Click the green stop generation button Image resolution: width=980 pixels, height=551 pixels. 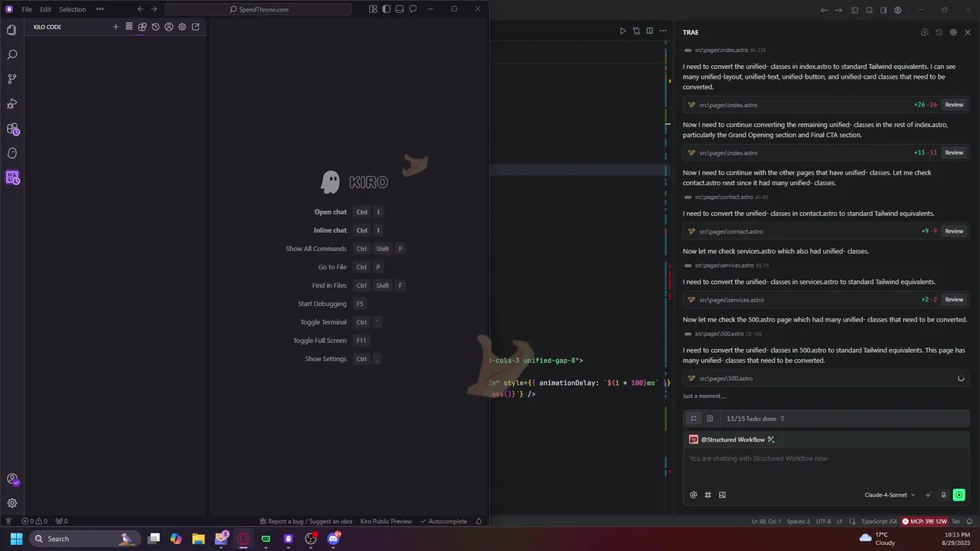click(x=959, y=495)
